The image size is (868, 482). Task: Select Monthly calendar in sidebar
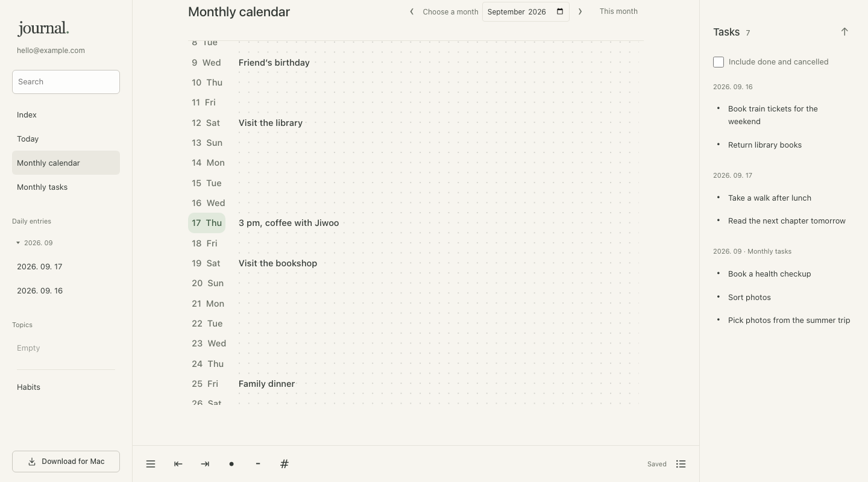(x=66, y=163)
